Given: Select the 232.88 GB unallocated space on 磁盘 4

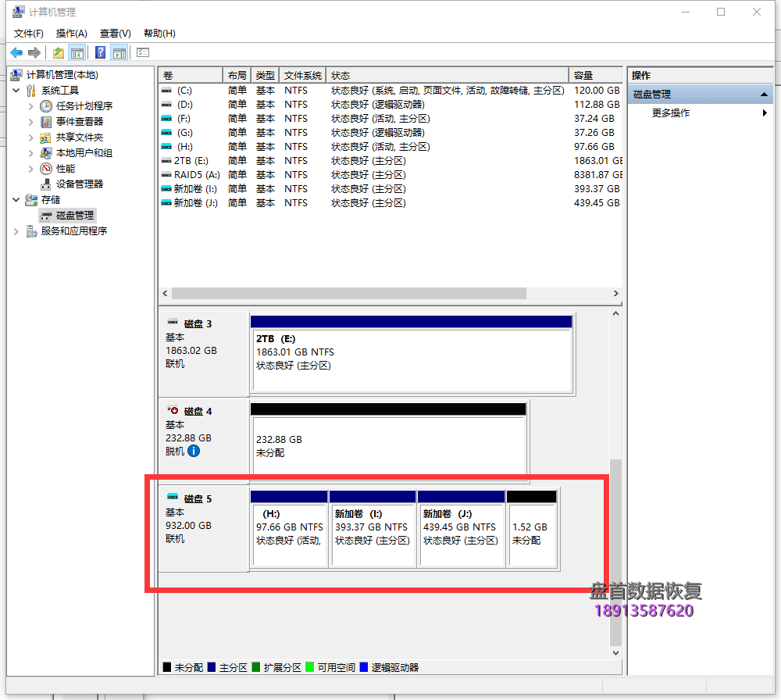Looking at the screenshot, I should click(x=388, y=444).
